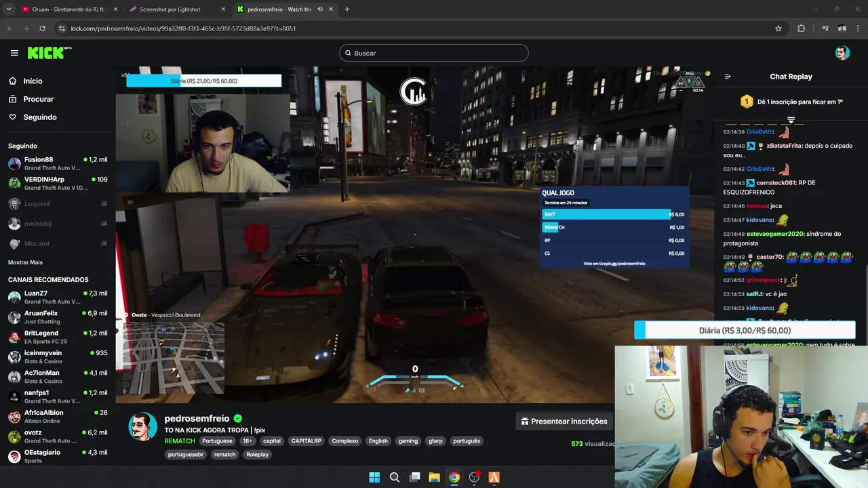Open the Windows Start menu

[x=374, y=477]
